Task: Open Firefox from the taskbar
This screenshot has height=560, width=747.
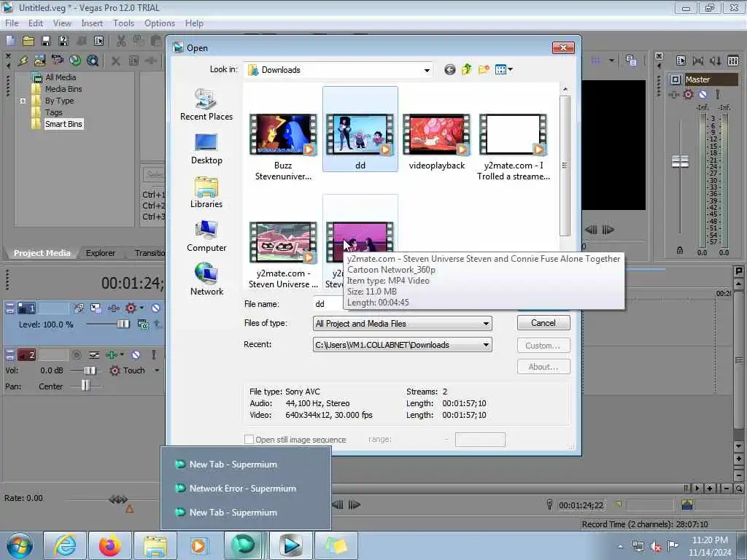Action: click(110, 545)
